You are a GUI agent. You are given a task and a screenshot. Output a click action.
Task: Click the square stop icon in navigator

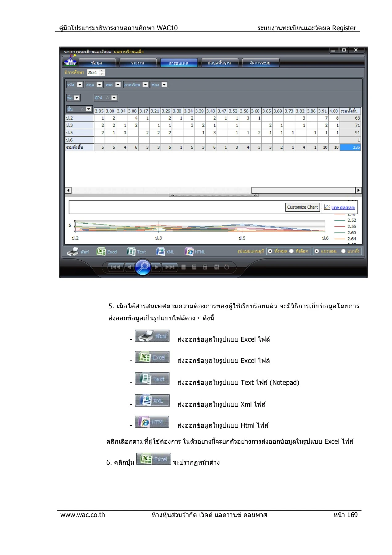point(184,267)
